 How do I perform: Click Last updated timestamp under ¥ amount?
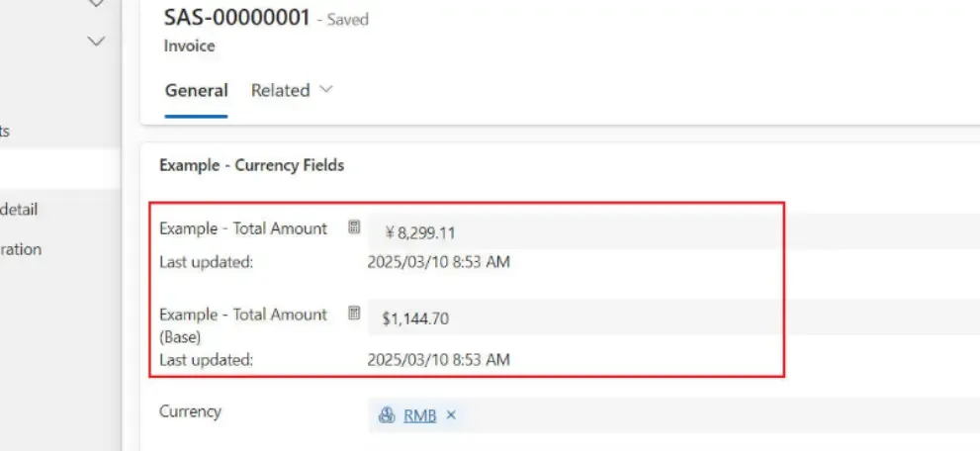coord(438,262)
